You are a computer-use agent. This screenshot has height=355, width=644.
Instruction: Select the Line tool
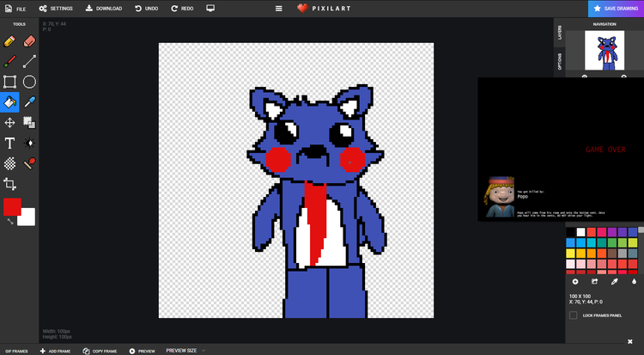coord(29,61)
